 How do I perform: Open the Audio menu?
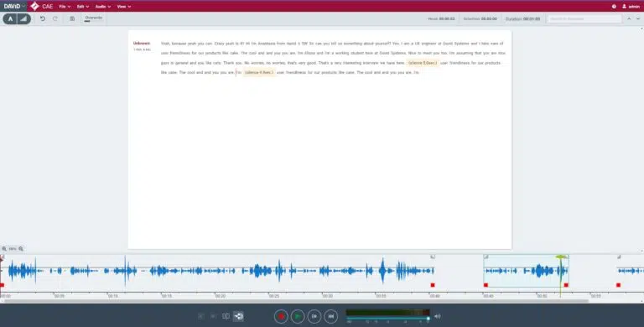(x=102, y=7)
